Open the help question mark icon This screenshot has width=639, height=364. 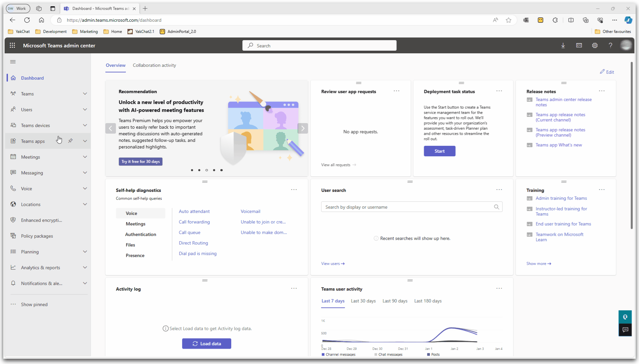click(610, 45)
